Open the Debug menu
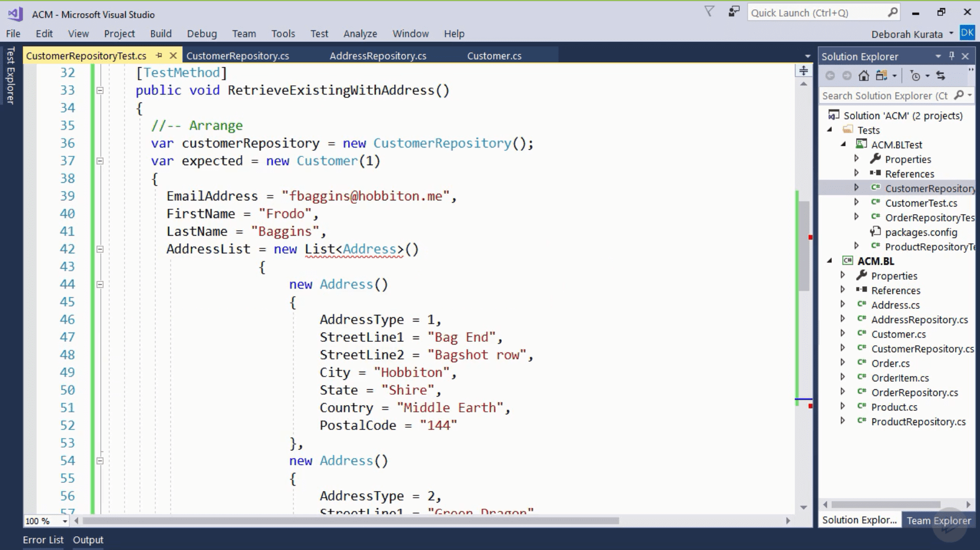 coord(202,34)
